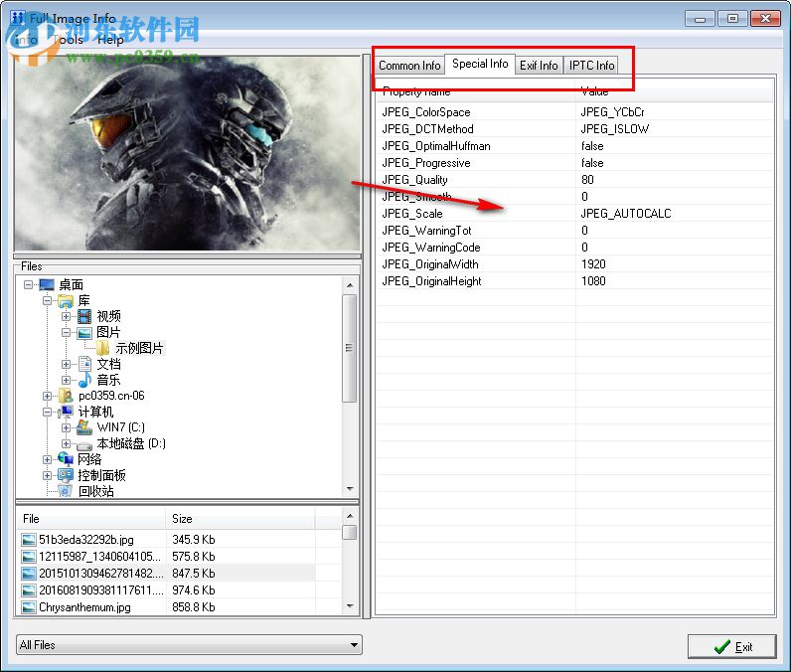Select file 51b3eda32292b.jpg
The height and width of the screenshot is (672, 791).
(86, 540)
